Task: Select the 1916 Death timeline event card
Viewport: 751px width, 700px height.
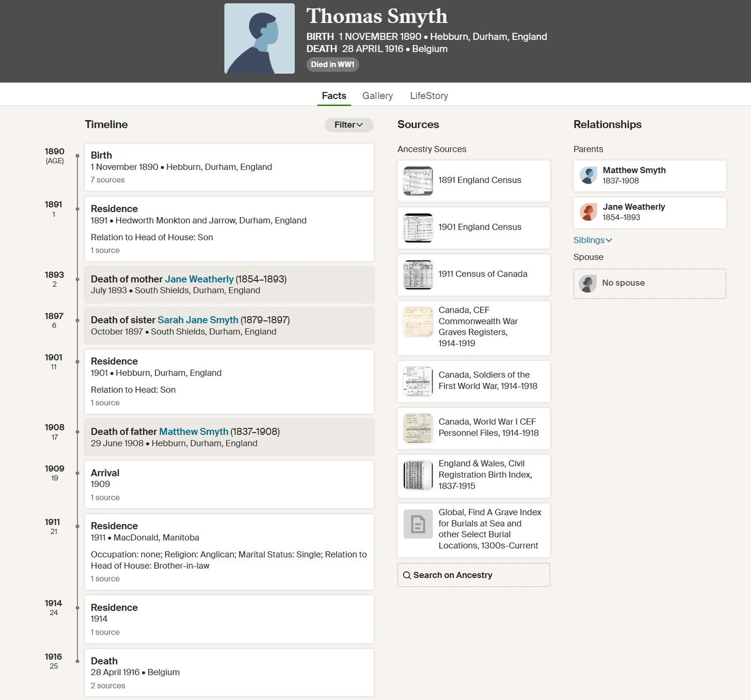Action: pyautogui.click(x=229, y=672)
